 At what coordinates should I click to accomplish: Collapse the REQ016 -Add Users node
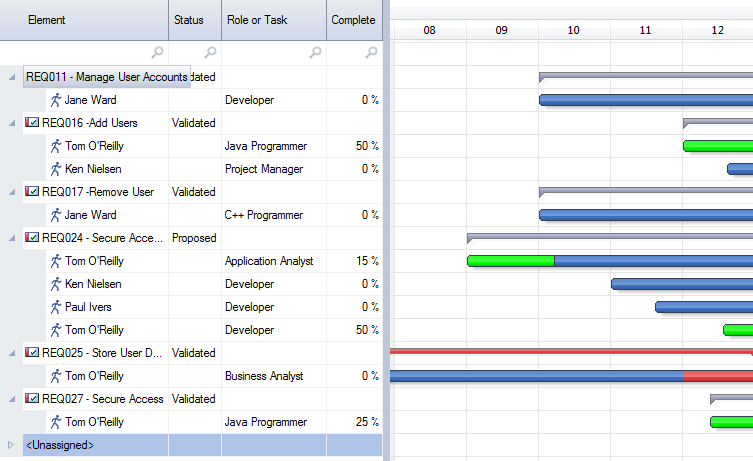point(11,123)
